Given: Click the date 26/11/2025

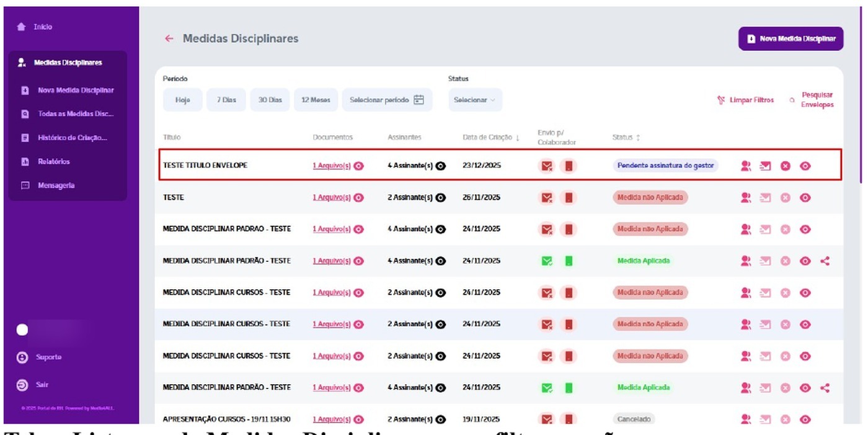Looking at the screenshot, I should tap(481, 197).
